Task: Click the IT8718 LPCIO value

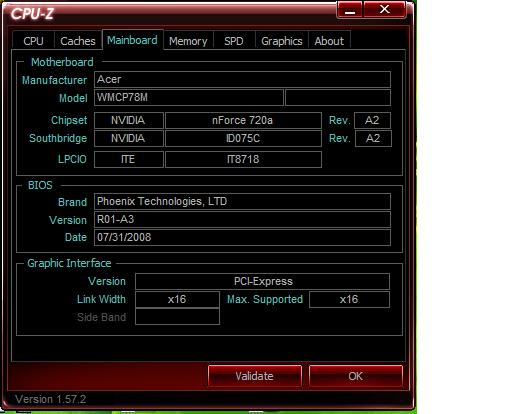Action: [243, 159]
